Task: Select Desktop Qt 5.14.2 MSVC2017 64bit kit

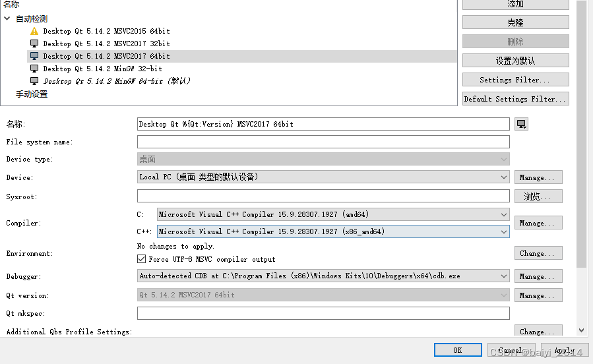Action: pyautogui.click(x=106, y=56)
